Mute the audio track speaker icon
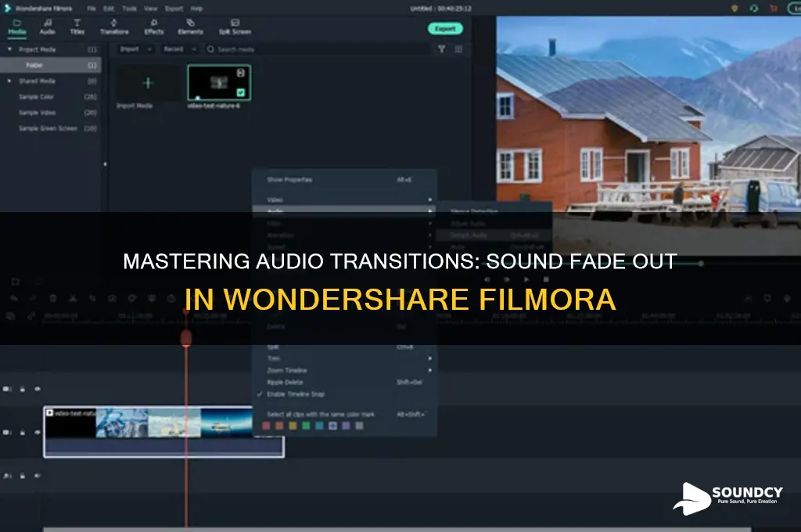 point(38,476)
